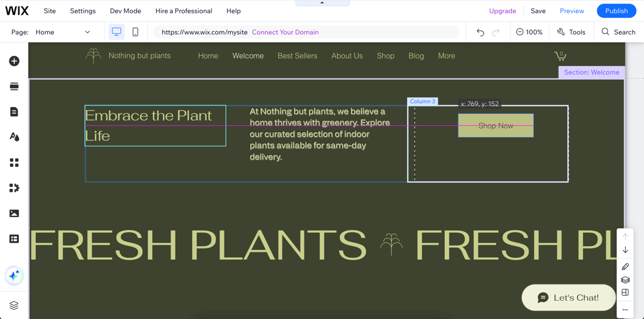Screen dimensions: 644x319
Task: Click the pencil edit section icon
Action: [x=625, y=266]
